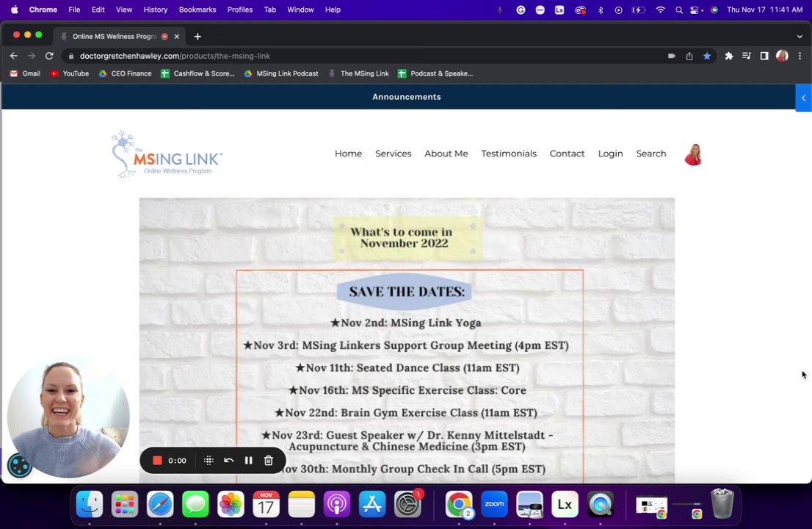View Testimonials page
This screenshot has width=812, height=529.
click(x=509, y=154)
